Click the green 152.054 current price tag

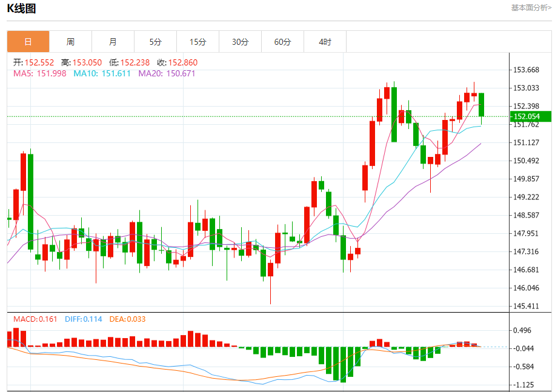[x=530, y=116]
